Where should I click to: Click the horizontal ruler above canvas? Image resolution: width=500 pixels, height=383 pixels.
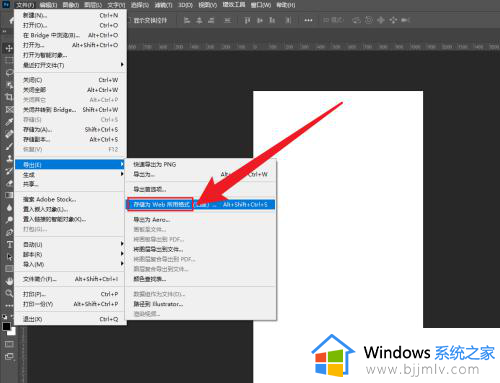(313, 47)
